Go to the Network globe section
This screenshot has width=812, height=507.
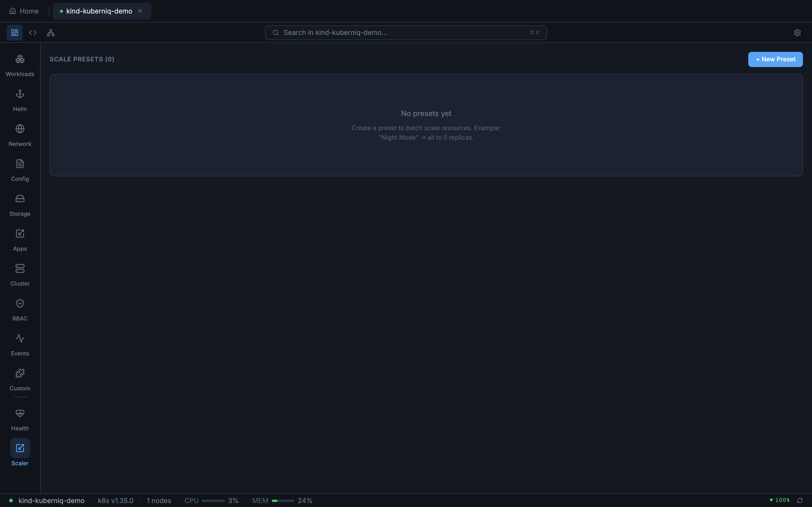20,135
